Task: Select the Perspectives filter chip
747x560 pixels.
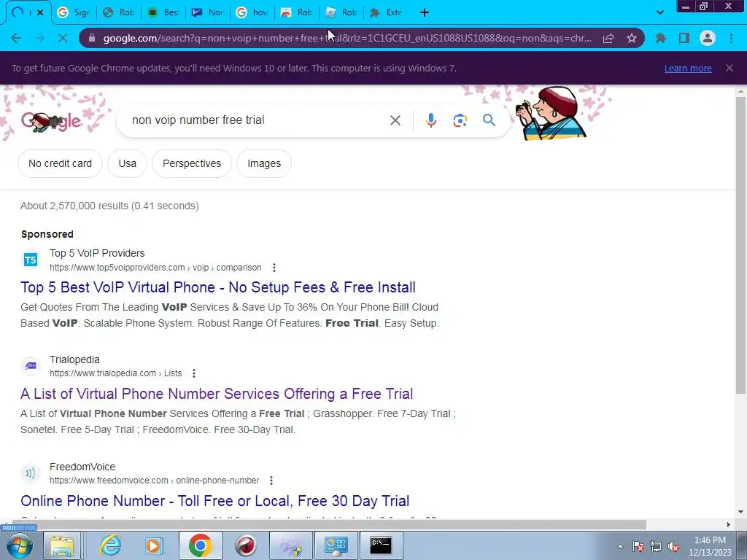Action: 192,163
